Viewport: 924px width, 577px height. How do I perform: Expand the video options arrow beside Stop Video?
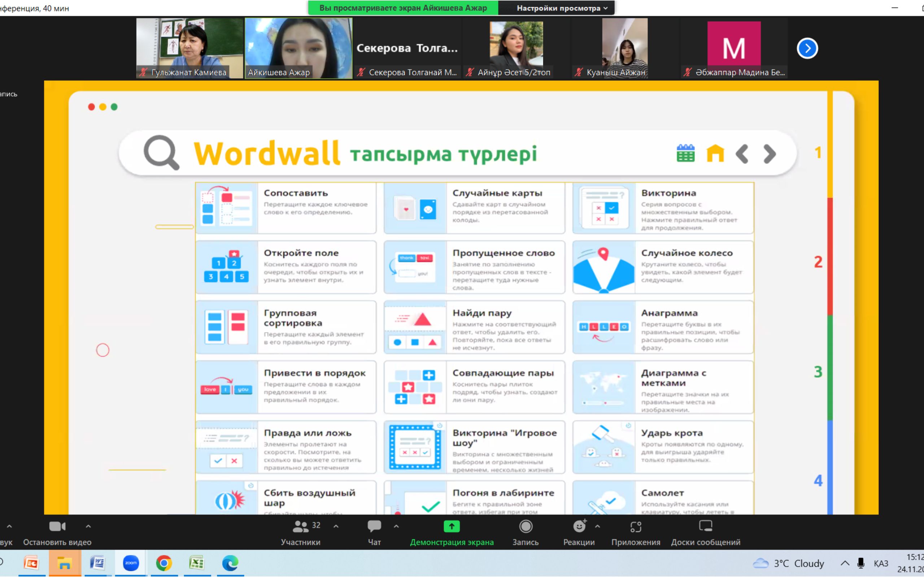coord(88,526)
